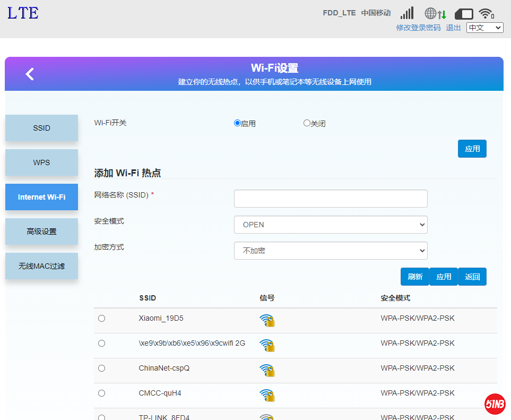Image resolution: width=511 pixels, height=420 pixels.
Task: Click the Wi-Fi connected devices icon
Action: pyautogui.click(x=486, y=14)
